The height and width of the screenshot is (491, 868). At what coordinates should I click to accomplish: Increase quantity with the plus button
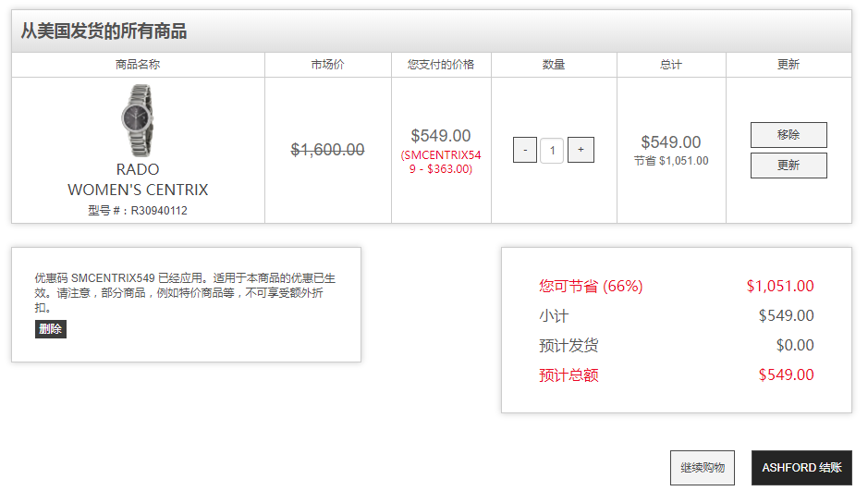(x=581, y=150)
